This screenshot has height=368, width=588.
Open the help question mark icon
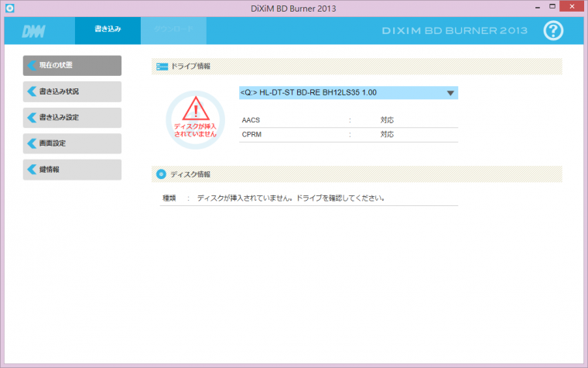(x=553, y=30)
